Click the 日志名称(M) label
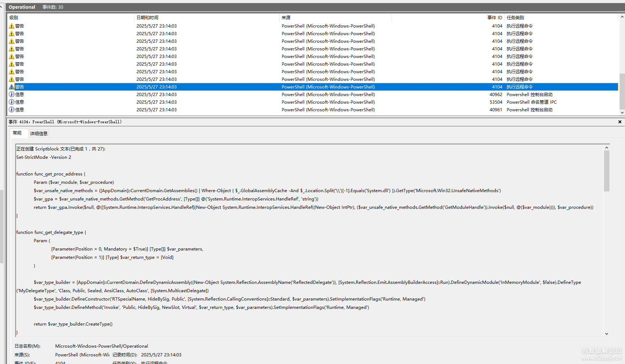625x364 pixels. (28, 346)
